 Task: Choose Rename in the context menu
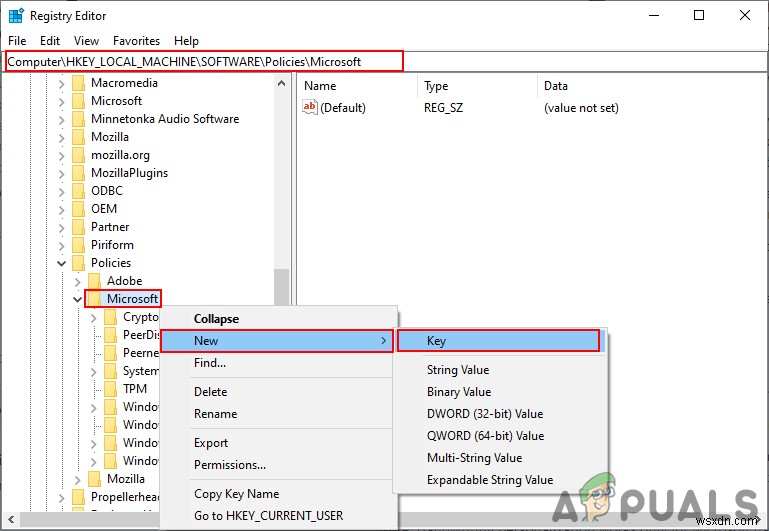coord(278,414)
